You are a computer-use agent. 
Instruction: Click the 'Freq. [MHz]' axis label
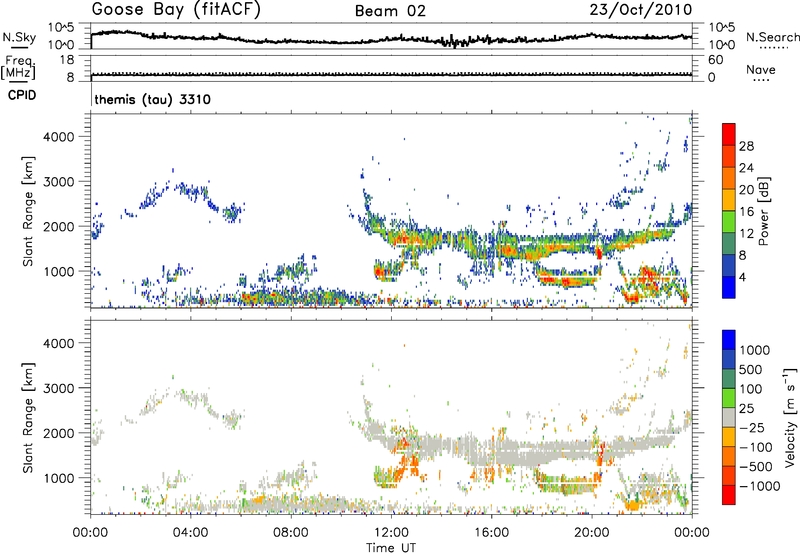coord(18,67)
